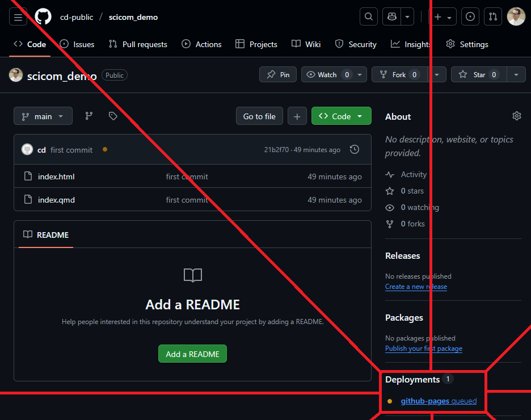The height and width of the screenshot is (420, 531).
Task: Open About settings gear icon
Action: tap(516, 116)
